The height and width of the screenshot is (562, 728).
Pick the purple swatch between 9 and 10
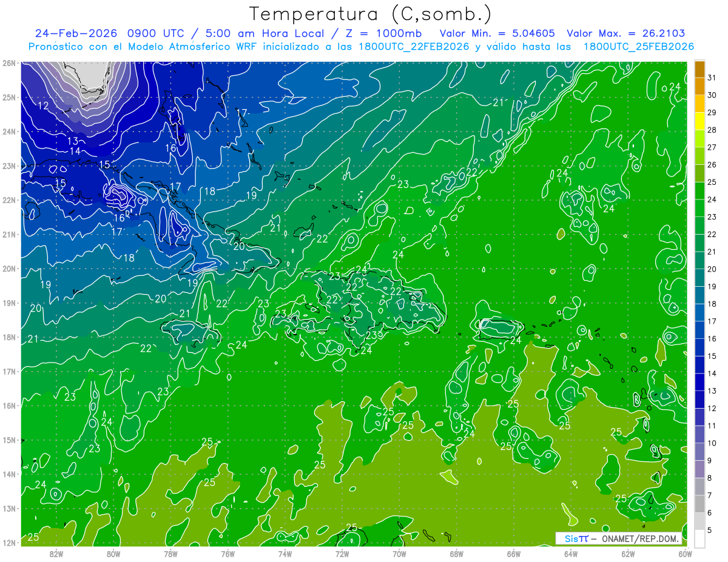click(699, 452)
